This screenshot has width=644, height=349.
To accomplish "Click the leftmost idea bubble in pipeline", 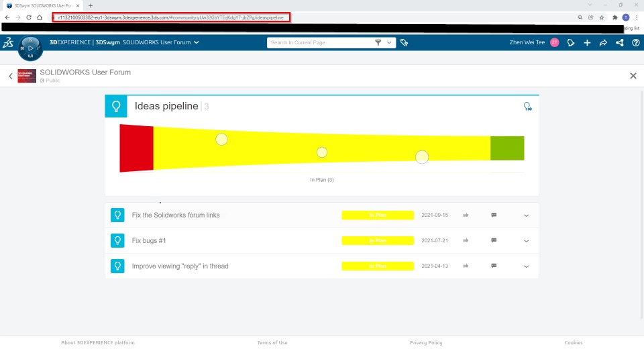I will click(x=221, y=140).
